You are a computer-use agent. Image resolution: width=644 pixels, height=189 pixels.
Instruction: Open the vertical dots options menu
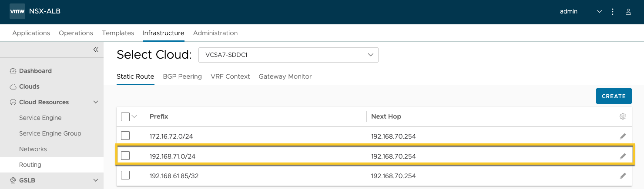tap(613, 12)
